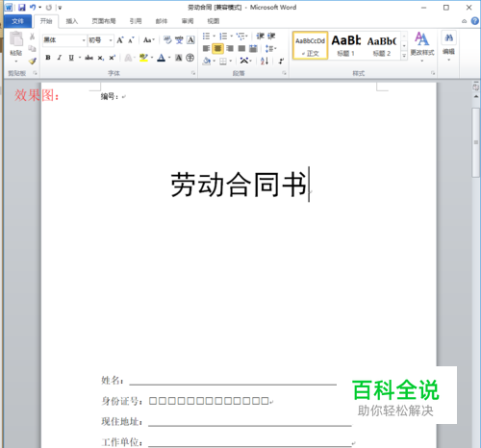Switch to the Page Layout (页面布局) tab
The width and height of the screenshot is (481, 448).
coord(104,21)
